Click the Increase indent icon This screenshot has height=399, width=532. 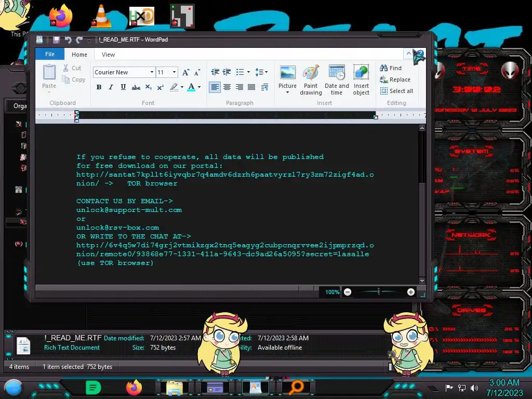(x=227, y=72)
